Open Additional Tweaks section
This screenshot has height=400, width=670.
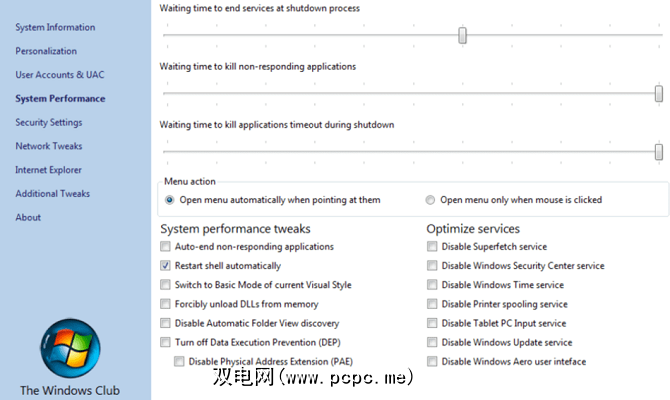(52, 194)
